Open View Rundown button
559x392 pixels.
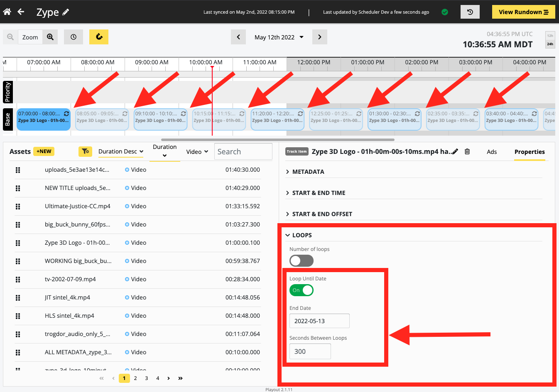[523, 12]
